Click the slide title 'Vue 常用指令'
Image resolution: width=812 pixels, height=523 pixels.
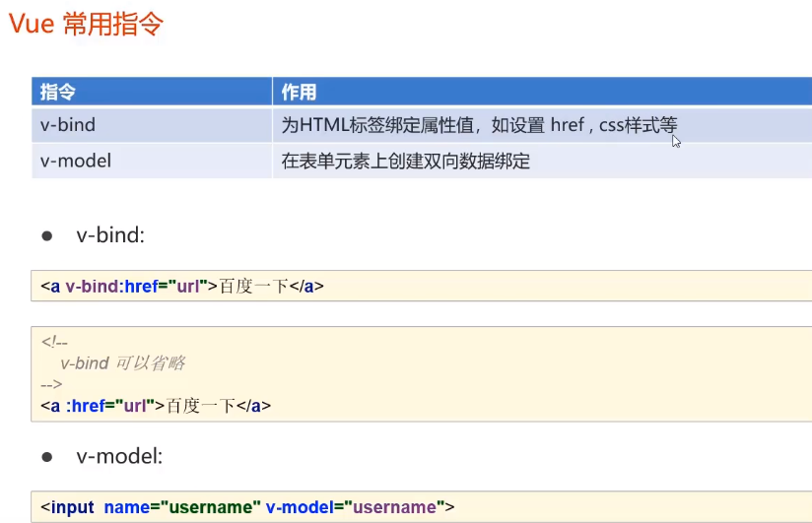tap(86, 24)
